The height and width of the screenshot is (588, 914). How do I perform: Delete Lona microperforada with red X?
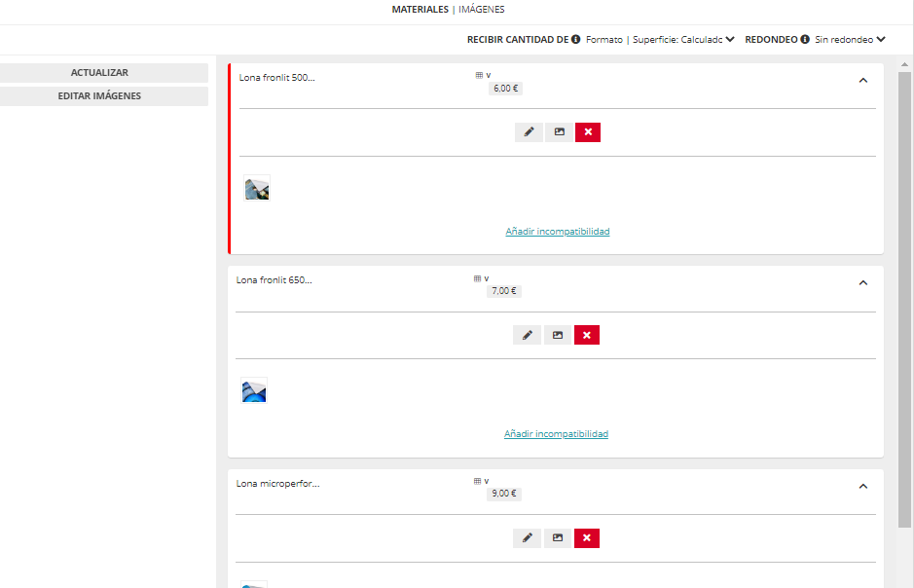click(587, 538)
